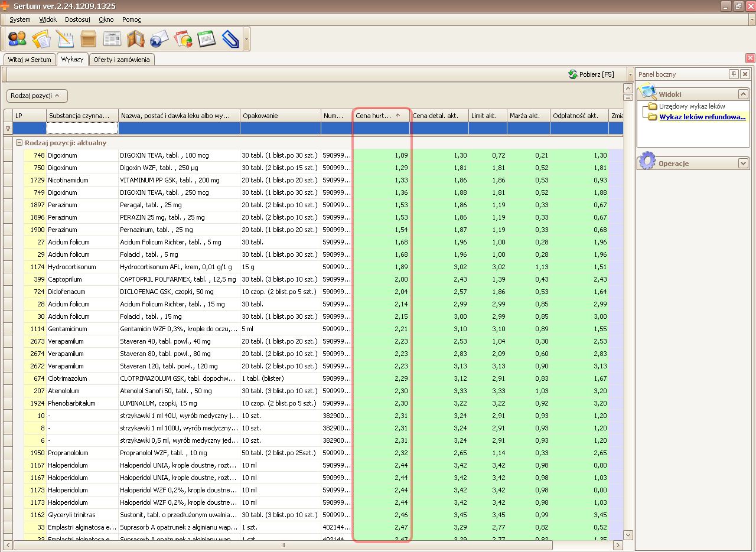Click the yellow folder documents toolbar icon
756x552 pixels.
(41, 39)
